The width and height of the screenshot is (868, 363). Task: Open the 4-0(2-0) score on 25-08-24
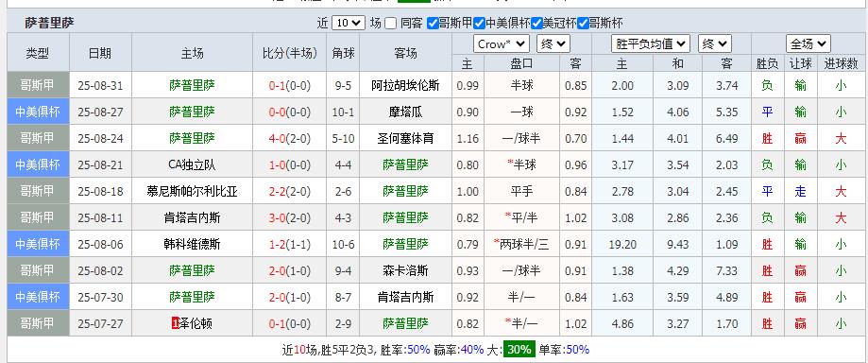click(290, 139)
